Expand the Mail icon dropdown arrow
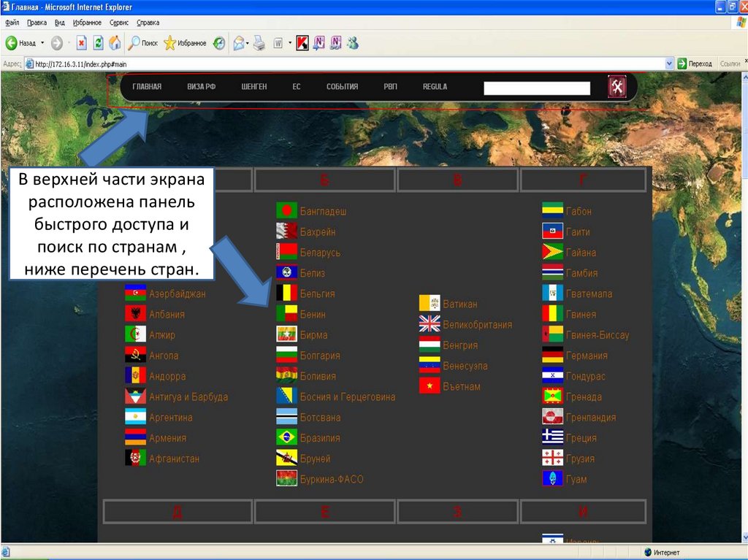748x560 pixels. point(248,43)
